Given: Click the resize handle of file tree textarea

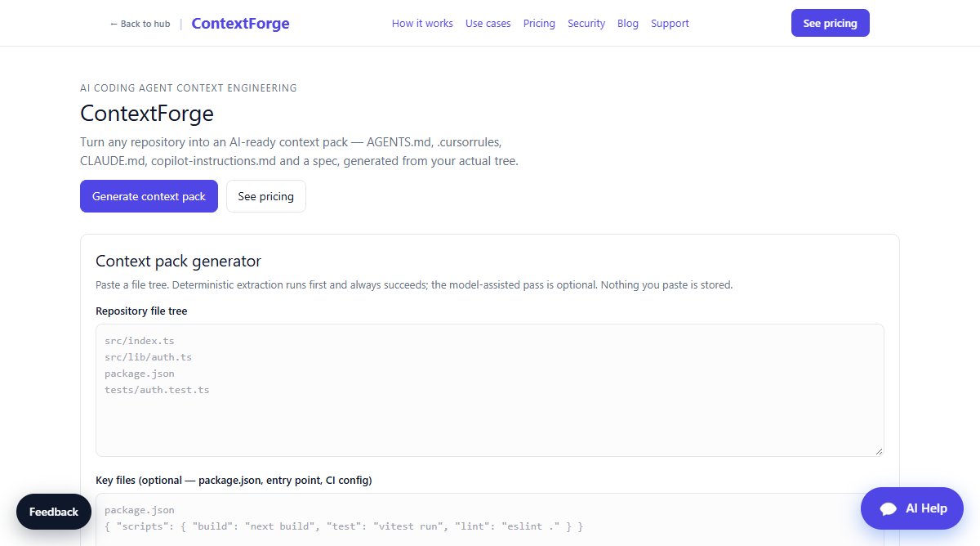Looking at the screenshot, I should click(x=879, y=451).
